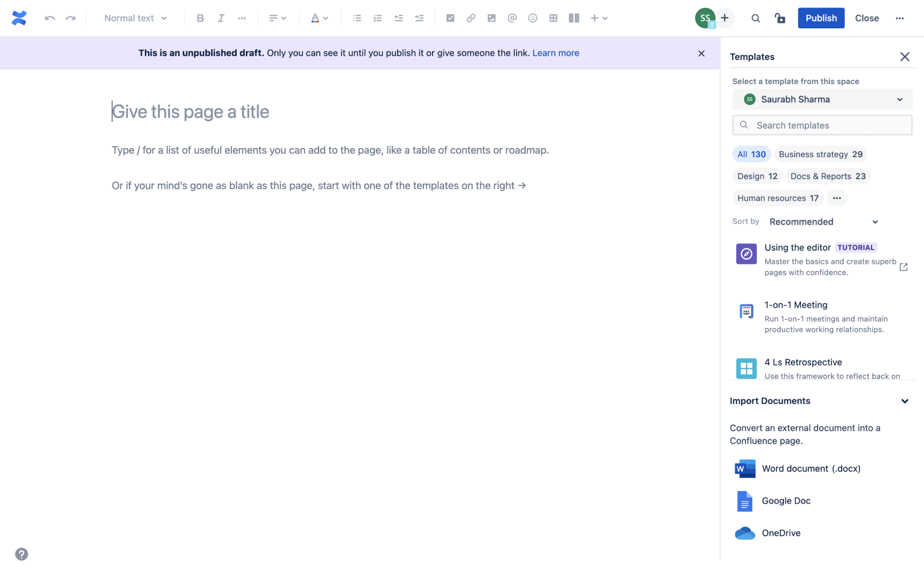Viewport: 924px width, 578px height.
Task: Insert an emoji from the toolbar
Action: tap(533, 18)
